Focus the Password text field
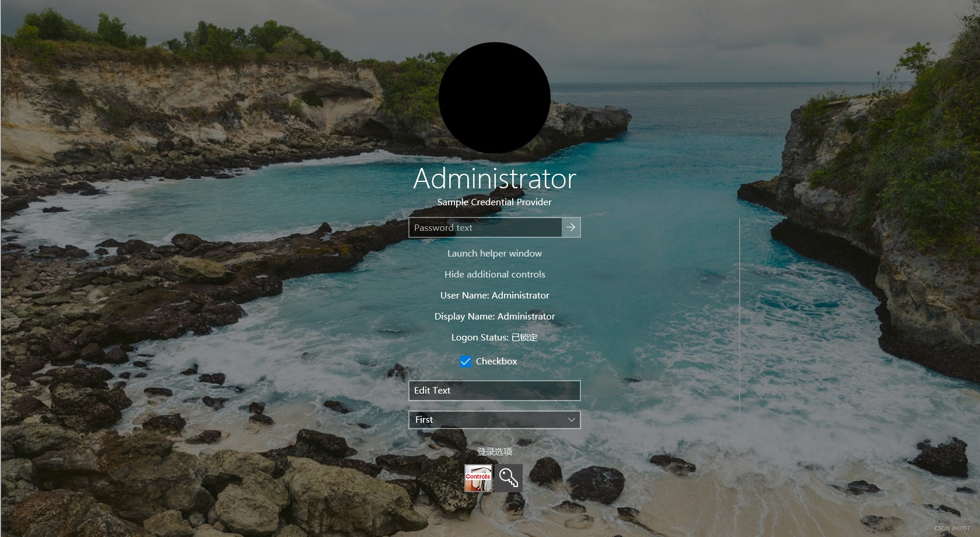980x537 pixels. tap(485, 227)
